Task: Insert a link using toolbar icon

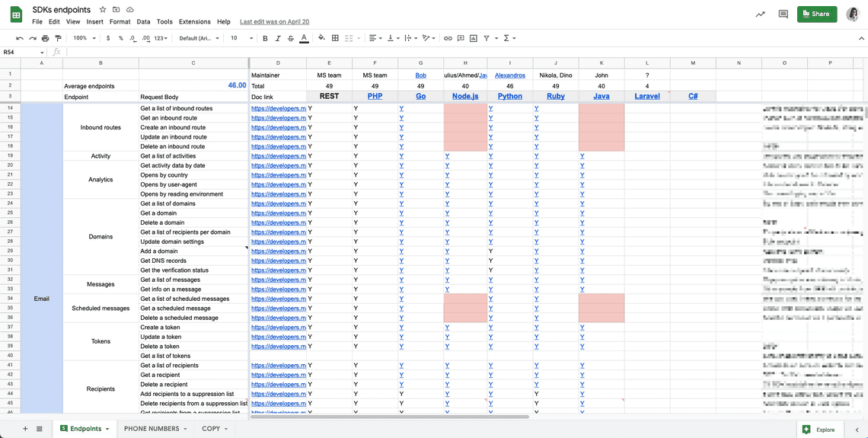Action: pos(448,38)
